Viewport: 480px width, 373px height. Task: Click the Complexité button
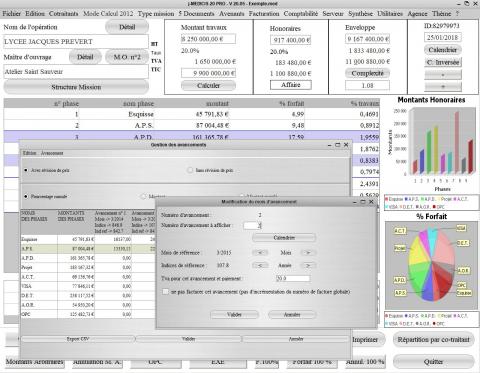pos(367,73)
